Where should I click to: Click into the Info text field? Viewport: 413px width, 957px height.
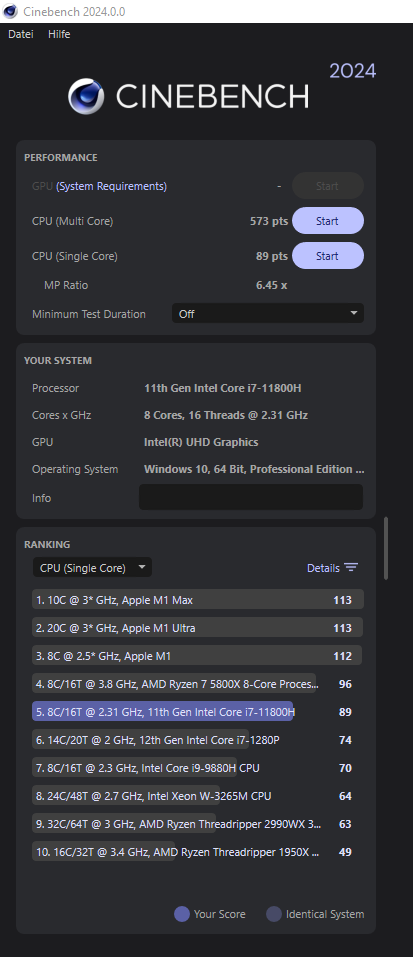point(251,497)
